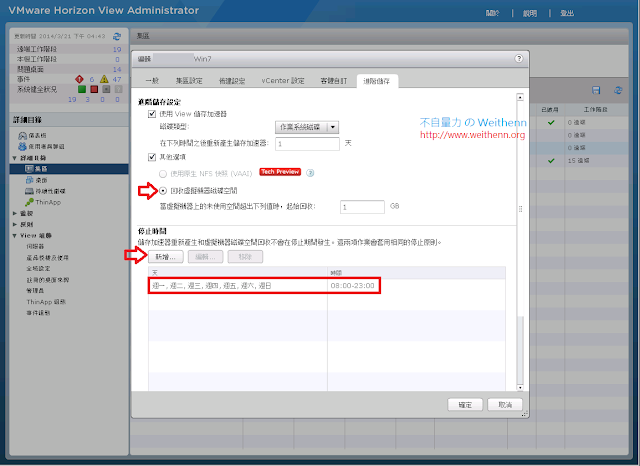640x466 pixels.
Task: Click the persistent disks icon in sidebar
Action: pyautogui.click(x=29, y=191)
